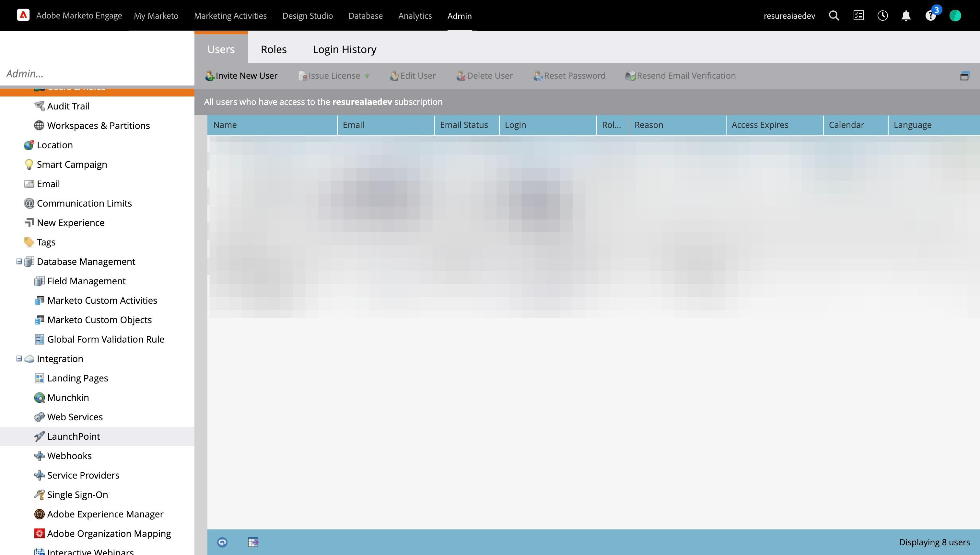Switch to the Roles tab

pos(274,49)
